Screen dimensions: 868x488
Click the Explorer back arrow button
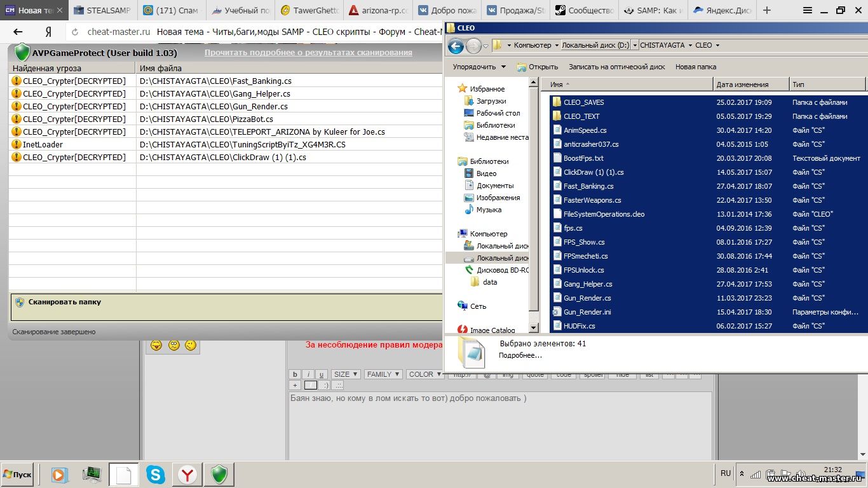[456, 46]
